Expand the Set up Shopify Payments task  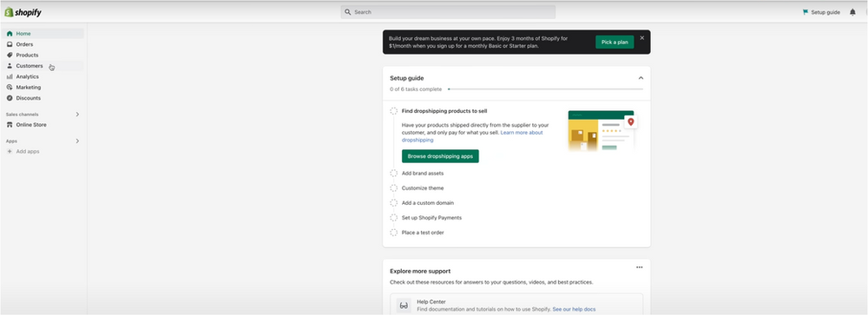[x=431, y=218]
